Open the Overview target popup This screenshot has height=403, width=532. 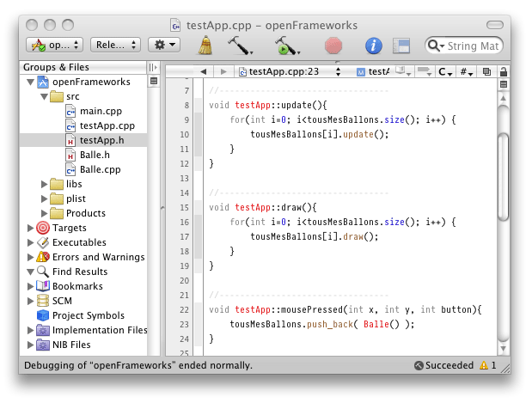pyautogui.click(x=55, y=45)
